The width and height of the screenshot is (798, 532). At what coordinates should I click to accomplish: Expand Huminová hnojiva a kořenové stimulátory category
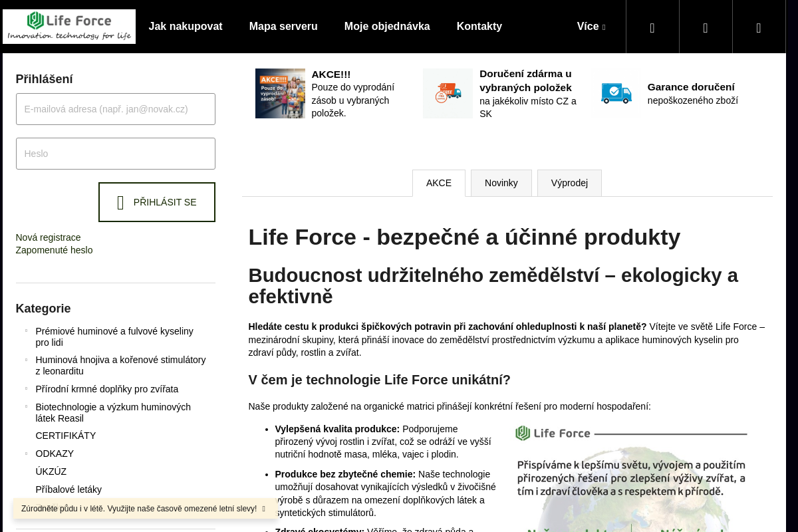tap(27, 360)
